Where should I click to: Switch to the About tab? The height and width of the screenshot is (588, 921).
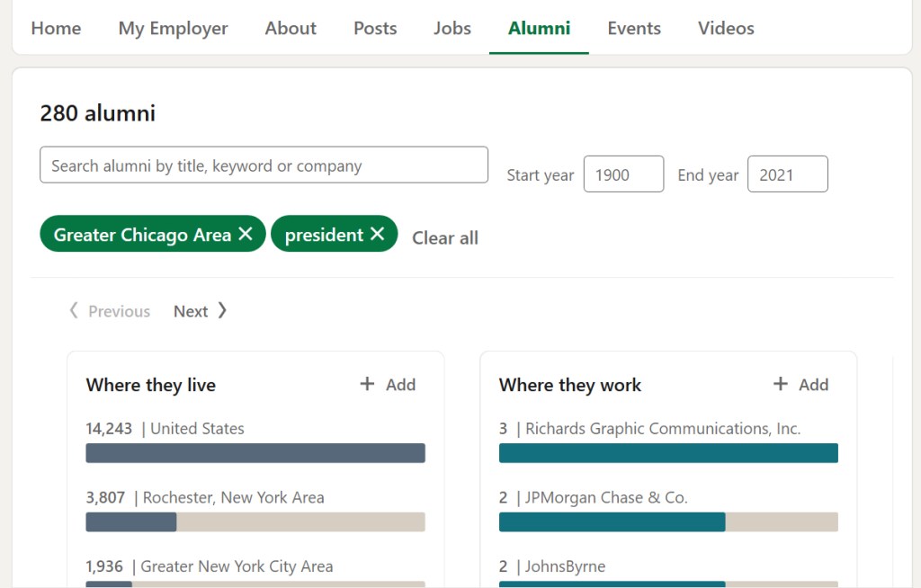tap(291, 28)
